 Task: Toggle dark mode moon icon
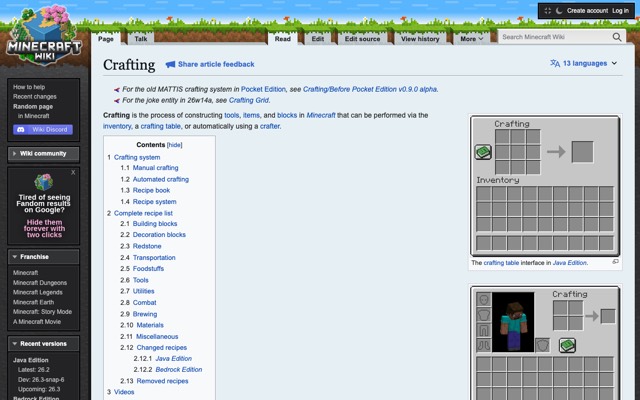[559, 11]
